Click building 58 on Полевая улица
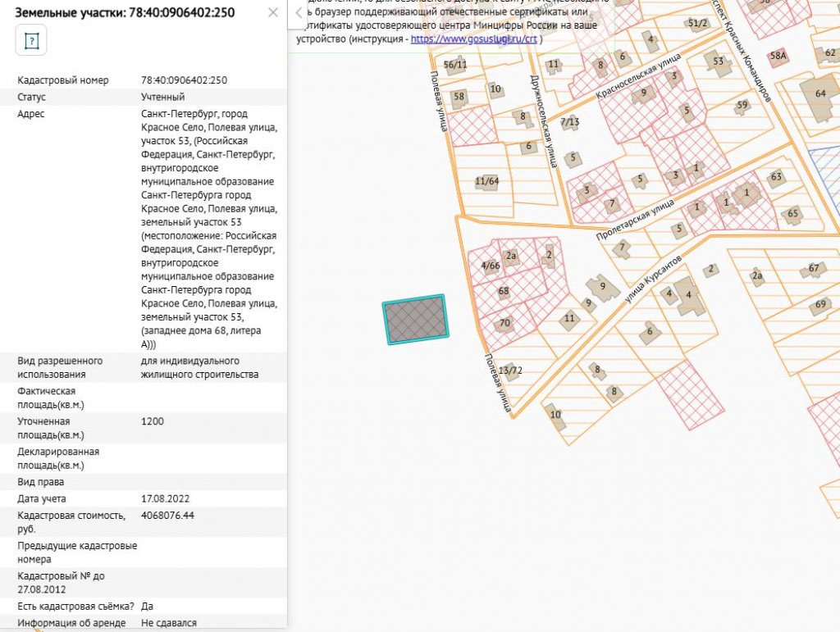Image resolution: width=840 pixels, height=632 pixels. pos(459,97)
